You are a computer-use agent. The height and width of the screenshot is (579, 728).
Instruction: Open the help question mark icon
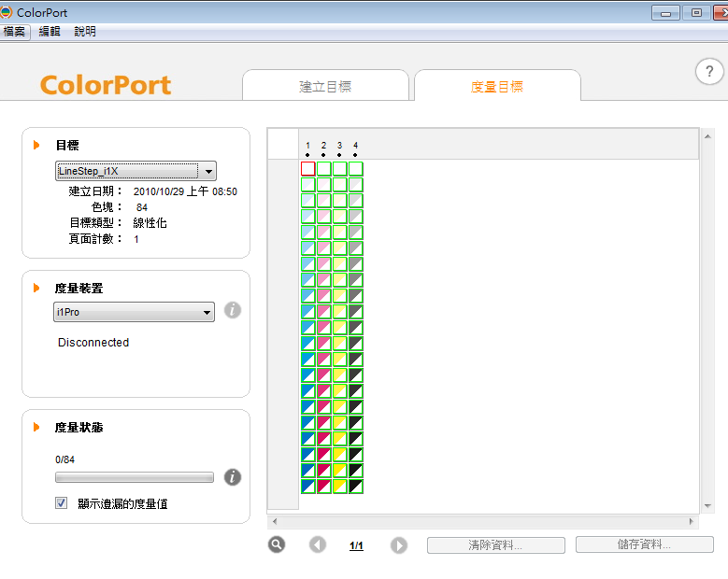pyautogui.click(x=709, y=72)
